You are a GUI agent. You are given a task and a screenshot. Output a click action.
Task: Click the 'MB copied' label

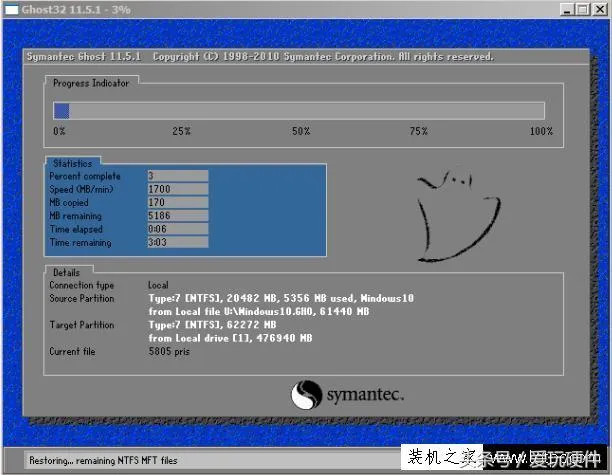point(69,203)
